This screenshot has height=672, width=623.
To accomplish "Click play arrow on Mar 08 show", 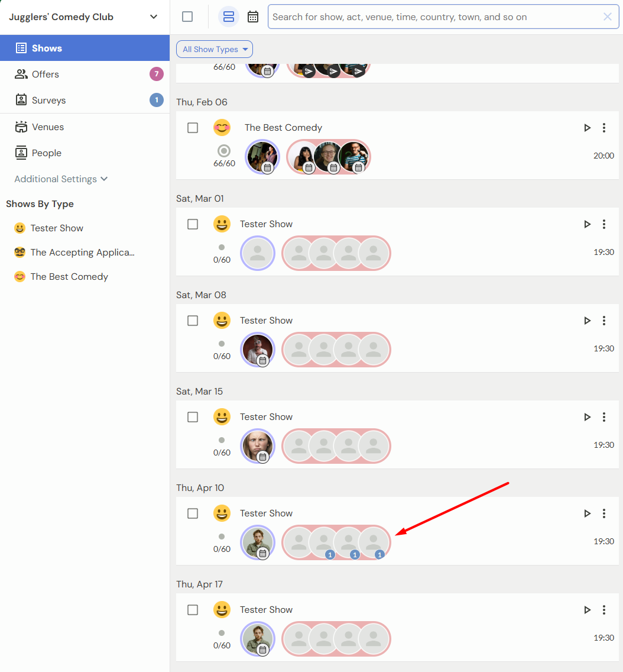I will 587,321.
